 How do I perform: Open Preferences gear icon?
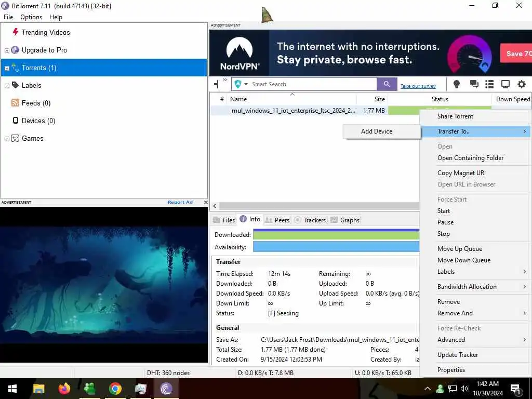point(522,84)
